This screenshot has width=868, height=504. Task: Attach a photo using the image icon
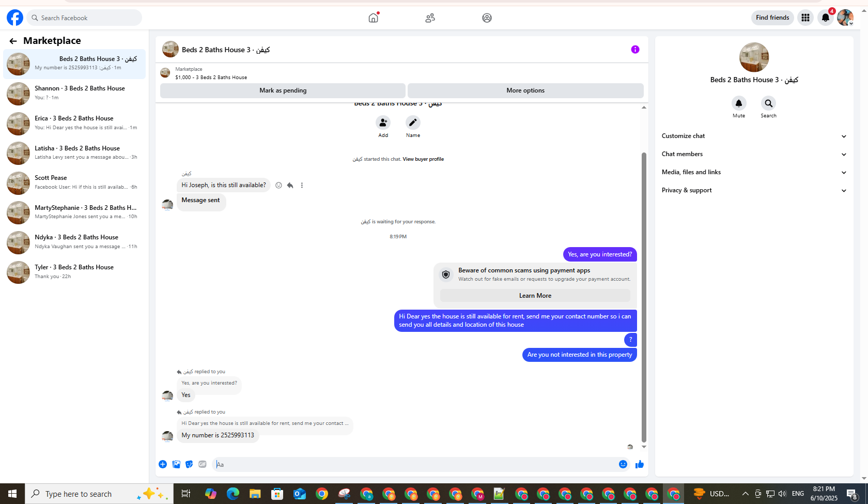176,464
